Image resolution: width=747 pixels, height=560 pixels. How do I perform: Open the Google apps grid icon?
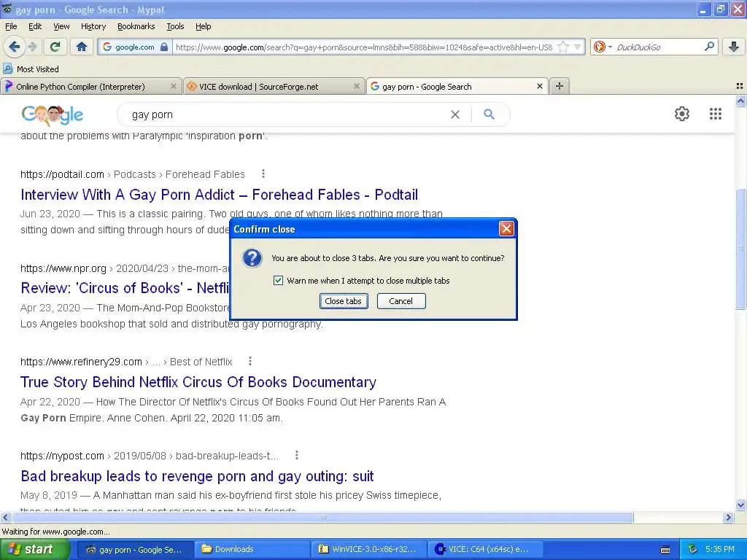[715, 114]
